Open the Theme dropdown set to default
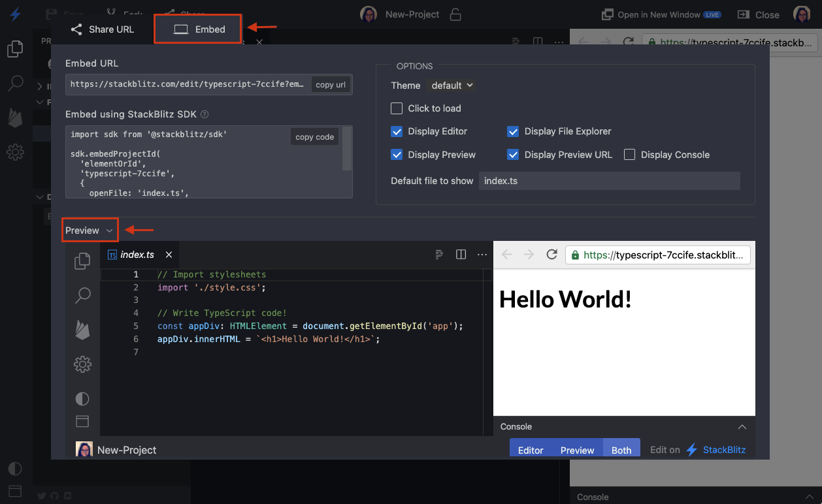 pos(451,85)
